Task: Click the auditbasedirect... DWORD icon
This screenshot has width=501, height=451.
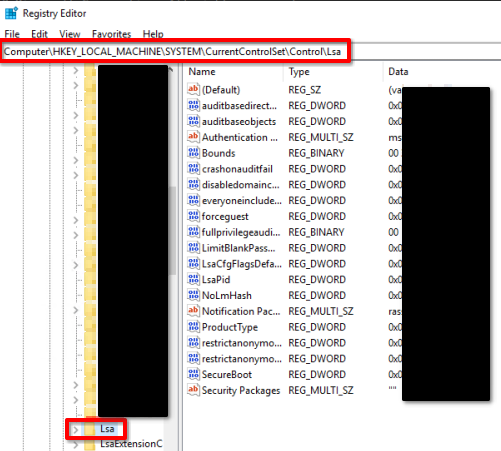Action: pos(193,105)
